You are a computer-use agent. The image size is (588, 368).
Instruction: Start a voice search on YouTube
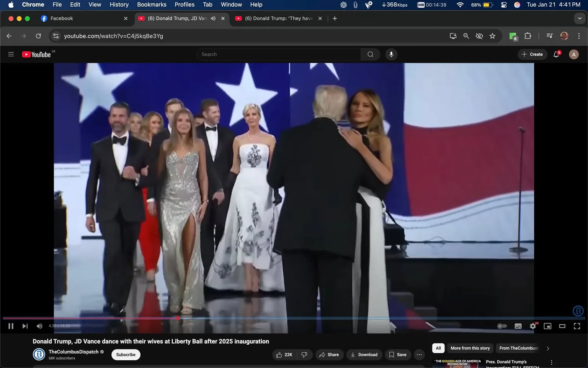pos(391,54)
